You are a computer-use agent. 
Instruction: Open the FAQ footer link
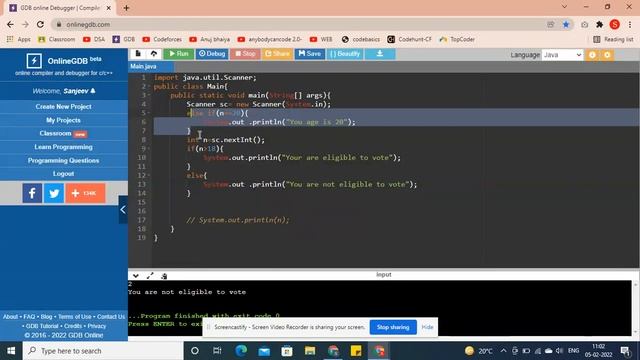tap(29, 317)
